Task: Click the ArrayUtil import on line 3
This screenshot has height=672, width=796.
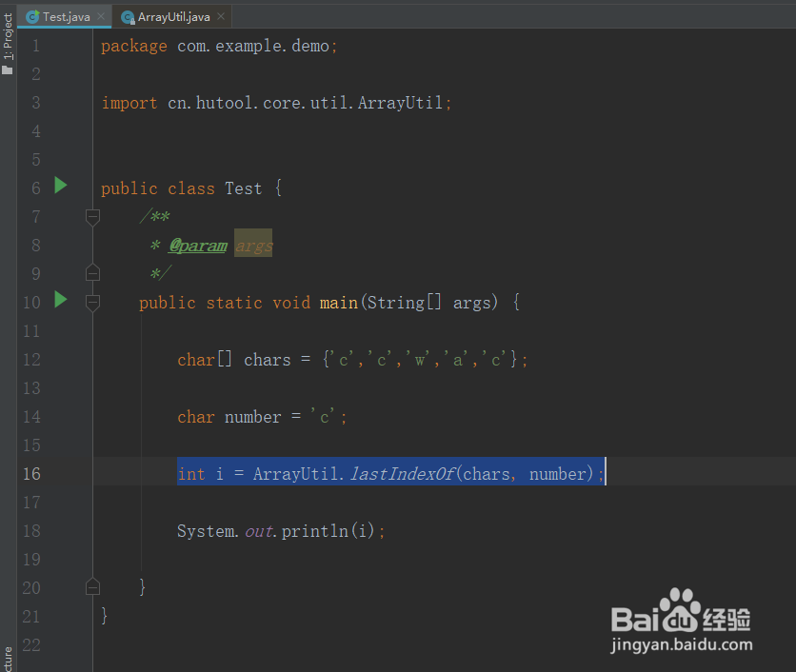Action: (x=400, y=103)
